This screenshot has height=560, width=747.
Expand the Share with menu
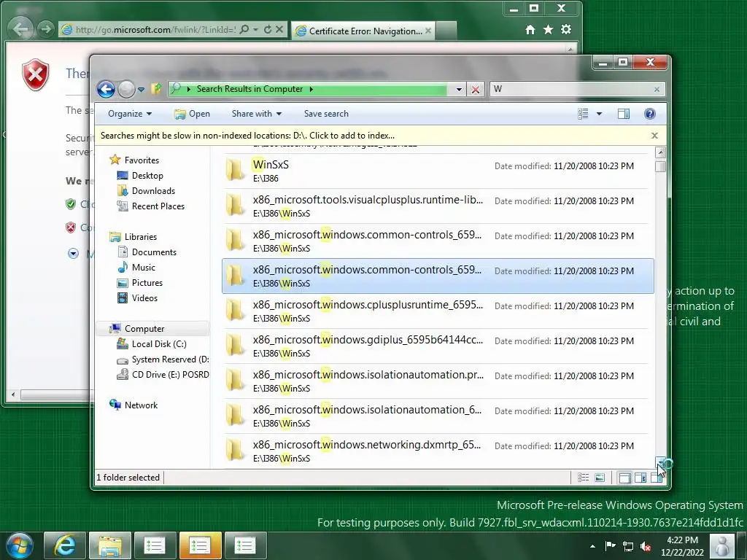click(256, 114)
